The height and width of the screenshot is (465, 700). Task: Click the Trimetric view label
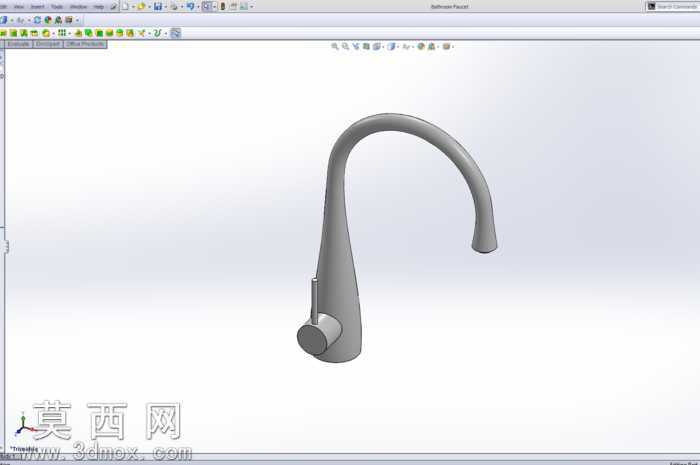(24, 448)
